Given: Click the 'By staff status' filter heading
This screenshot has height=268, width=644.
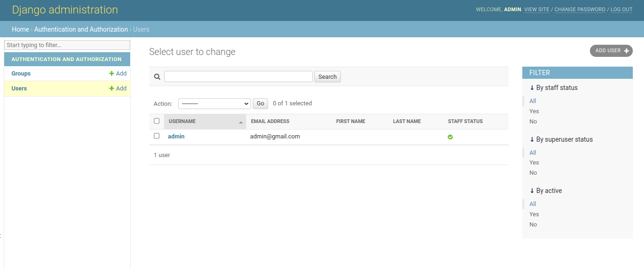Looking at the screenshot, I should [554, 88].
